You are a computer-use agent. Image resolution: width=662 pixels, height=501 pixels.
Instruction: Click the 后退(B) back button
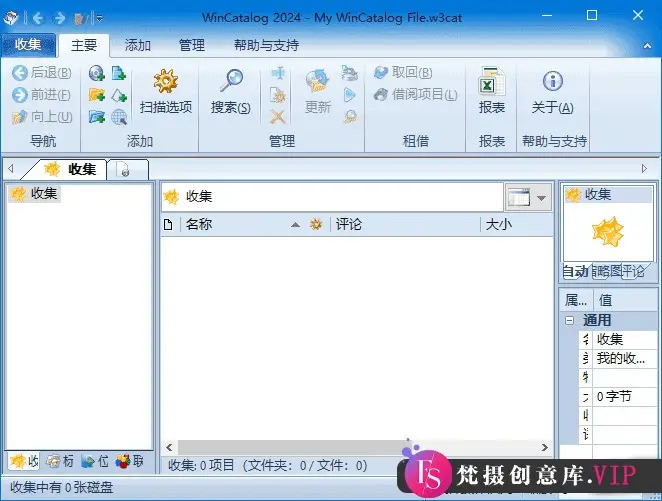pyautogui.click(x=41, y=73)
